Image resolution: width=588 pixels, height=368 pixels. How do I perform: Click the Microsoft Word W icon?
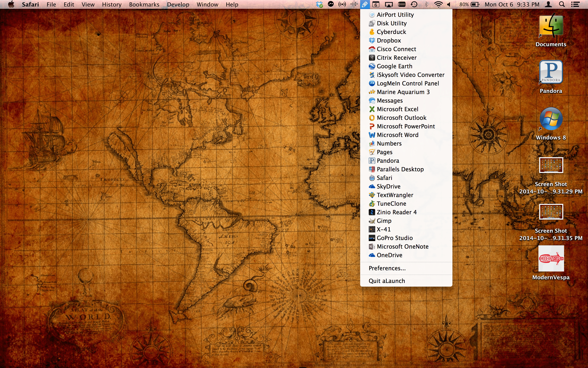pos(372,135)
